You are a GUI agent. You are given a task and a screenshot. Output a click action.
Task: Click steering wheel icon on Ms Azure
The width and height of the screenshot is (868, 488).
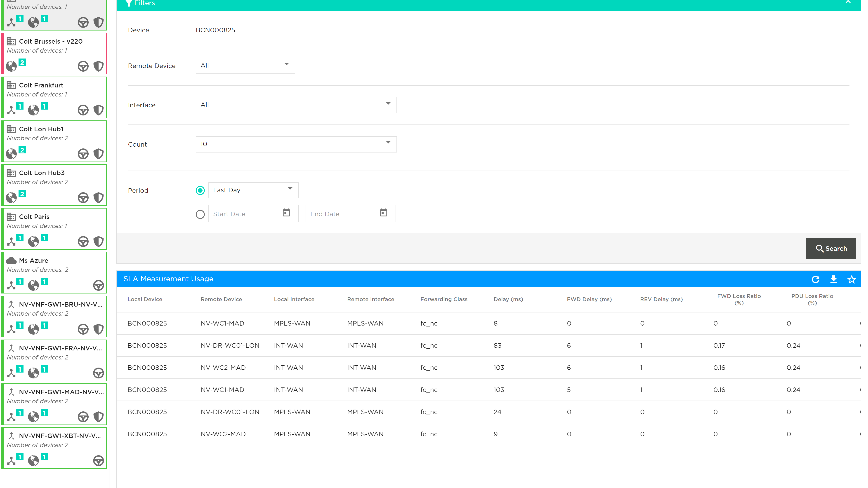pyautogui.click(x=98, y=285)
